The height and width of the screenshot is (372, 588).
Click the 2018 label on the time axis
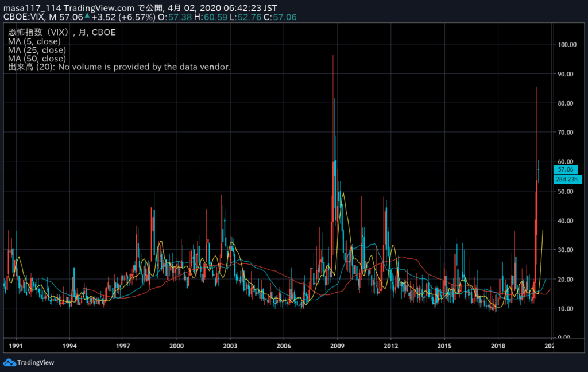tap(498, 346)
